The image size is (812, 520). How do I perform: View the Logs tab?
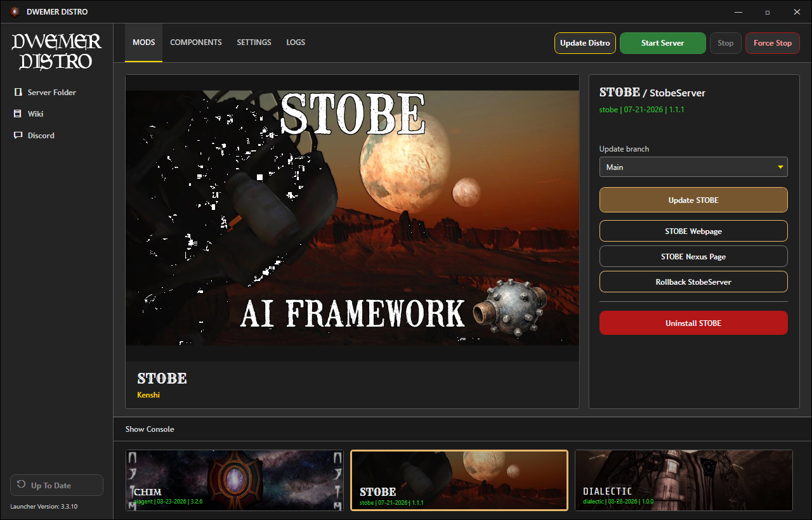coord(296,42)
